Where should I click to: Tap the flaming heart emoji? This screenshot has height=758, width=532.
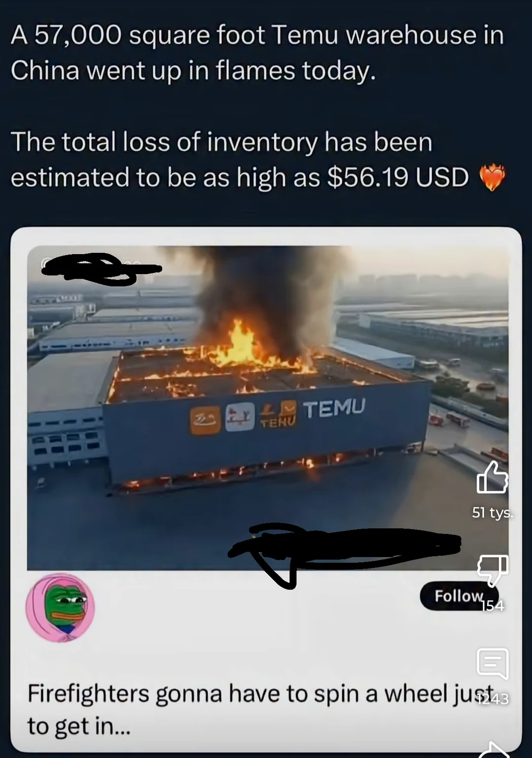pos(492,177)
